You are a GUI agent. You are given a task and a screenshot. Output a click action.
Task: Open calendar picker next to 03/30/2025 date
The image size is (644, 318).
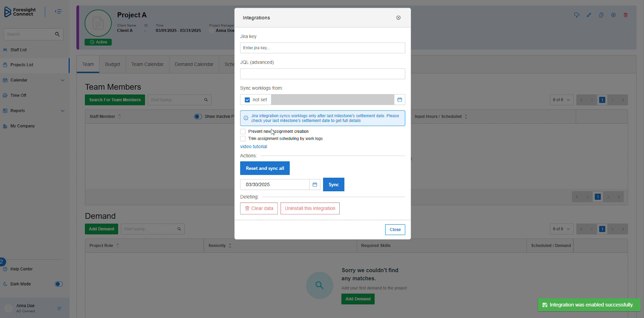tap(315, 184)
